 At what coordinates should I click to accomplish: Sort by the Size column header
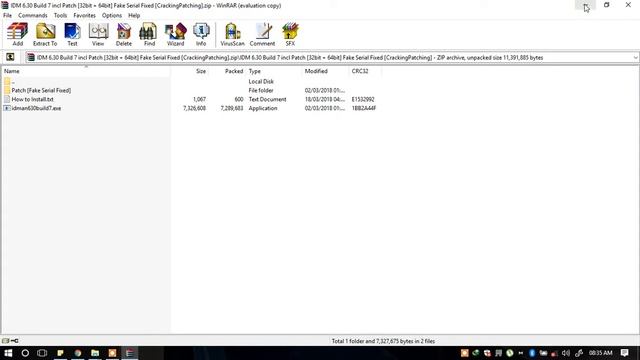(190, 71)
